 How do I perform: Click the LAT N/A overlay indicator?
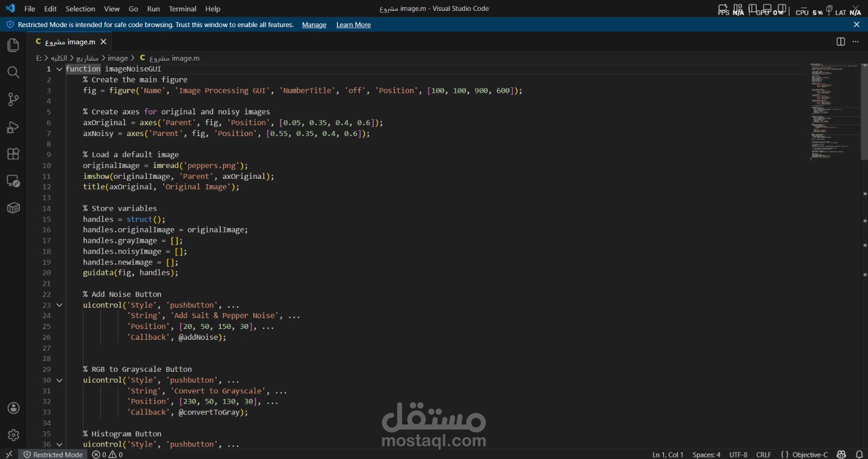848,12
